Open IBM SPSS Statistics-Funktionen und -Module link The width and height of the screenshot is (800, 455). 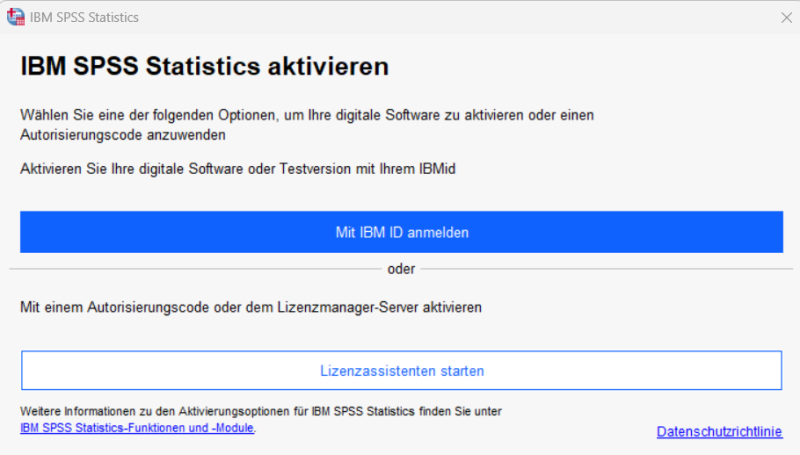pos(137,428)
